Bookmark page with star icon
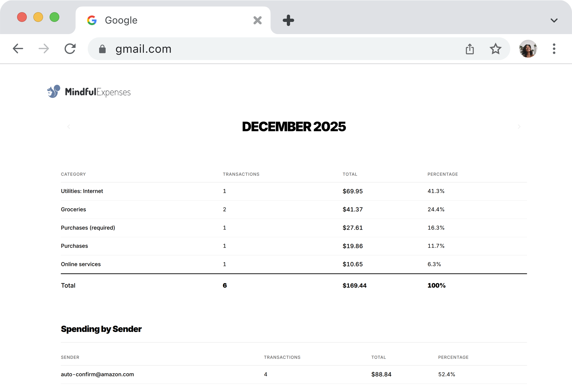Image resolution: width=572 pixels, height=392 pixels. (x=495, y=49)
